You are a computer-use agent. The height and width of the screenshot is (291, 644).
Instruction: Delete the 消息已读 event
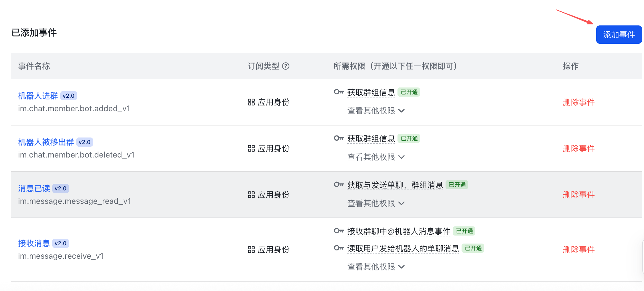pos(579,195)
